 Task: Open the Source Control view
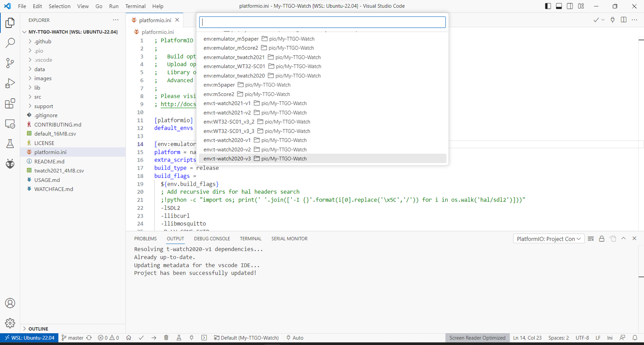click(10, 63)
